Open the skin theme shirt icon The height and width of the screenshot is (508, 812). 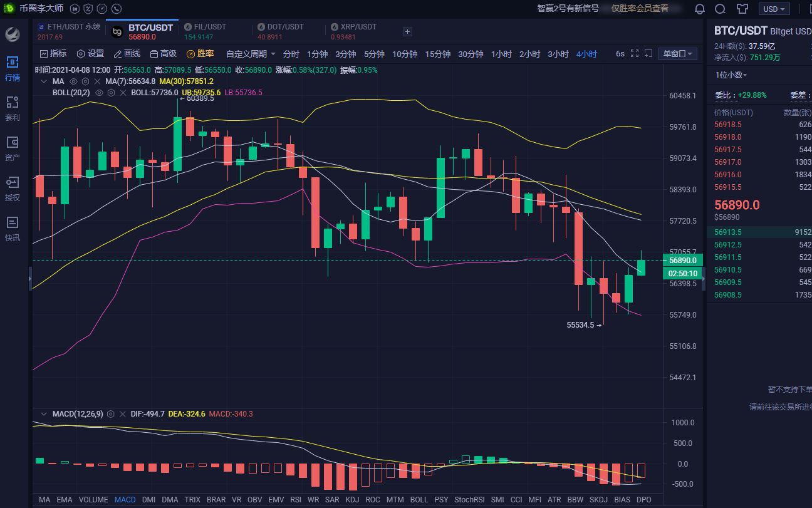coord(742,9)
